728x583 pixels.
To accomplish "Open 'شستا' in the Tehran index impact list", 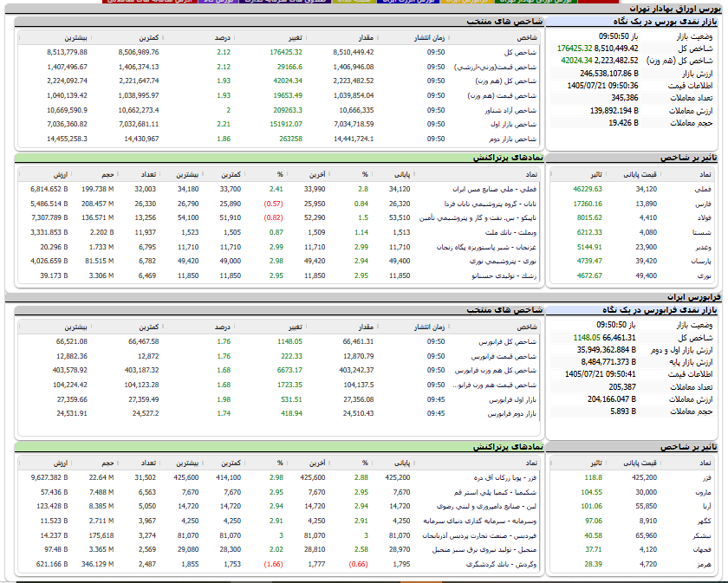I will (x=701, y=232).
